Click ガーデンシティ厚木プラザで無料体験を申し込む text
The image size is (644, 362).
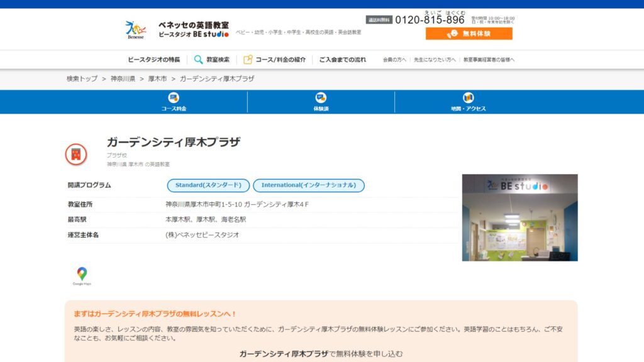click(x=321, y=354)
